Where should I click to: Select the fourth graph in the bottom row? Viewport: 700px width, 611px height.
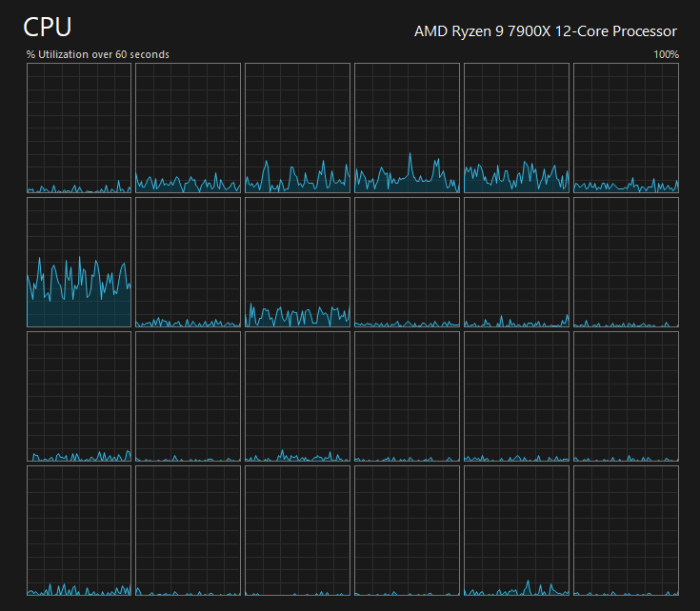[x=408, y=531]
